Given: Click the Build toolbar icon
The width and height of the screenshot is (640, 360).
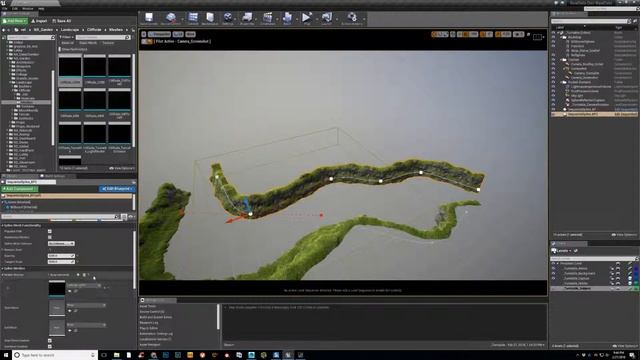Looking at the screenshot, I should point(287,18).
